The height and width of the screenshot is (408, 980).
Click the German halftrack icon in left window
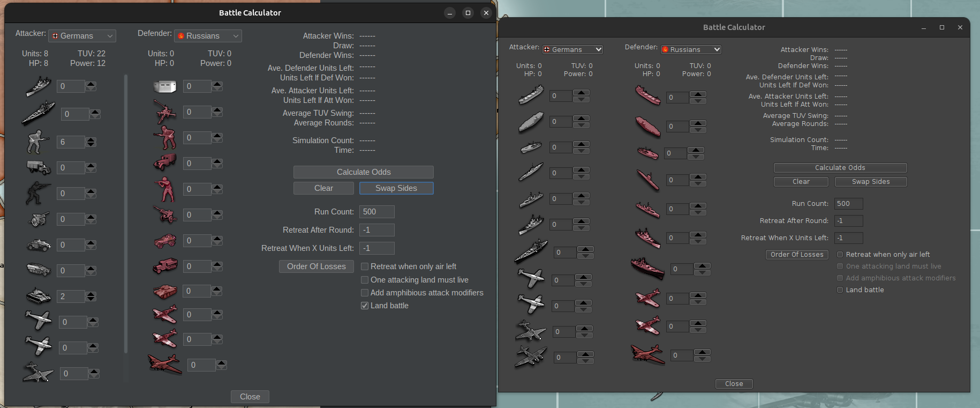pyautogui.click(x=39, y=270)
